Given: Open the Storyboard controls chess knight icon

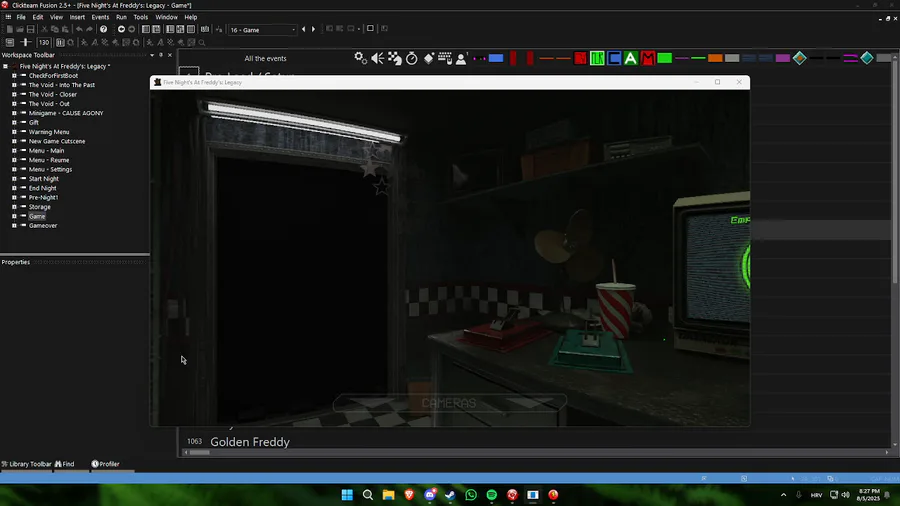Looking at the screenshot, I should point(395,58).
